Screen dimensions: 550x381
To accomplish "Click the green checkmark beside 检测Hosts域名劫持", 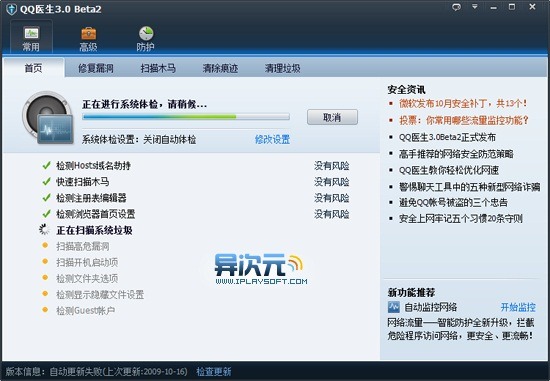I will 46,165.
